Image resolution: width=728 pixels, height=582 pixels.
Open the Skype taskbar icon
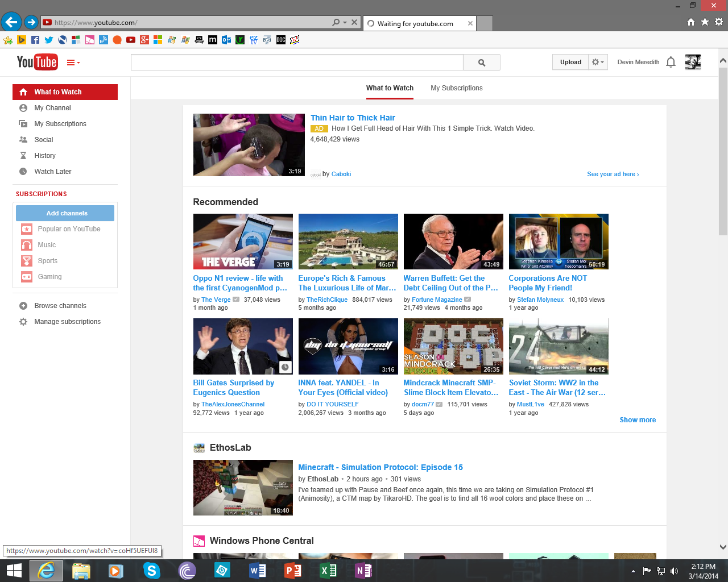click(151, 570)
